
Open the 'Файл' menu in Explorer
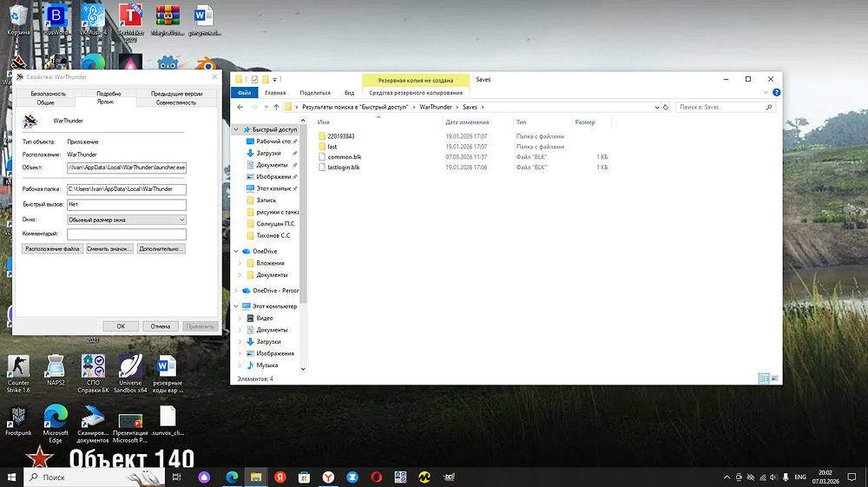tap(244, 93)
